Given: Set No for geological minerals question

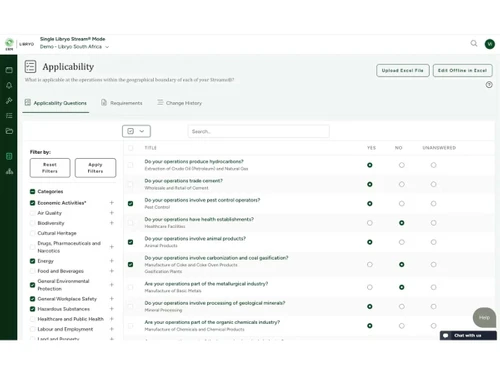Looking at the screenshot, I should pyautogui.click(x=402, y=306).
